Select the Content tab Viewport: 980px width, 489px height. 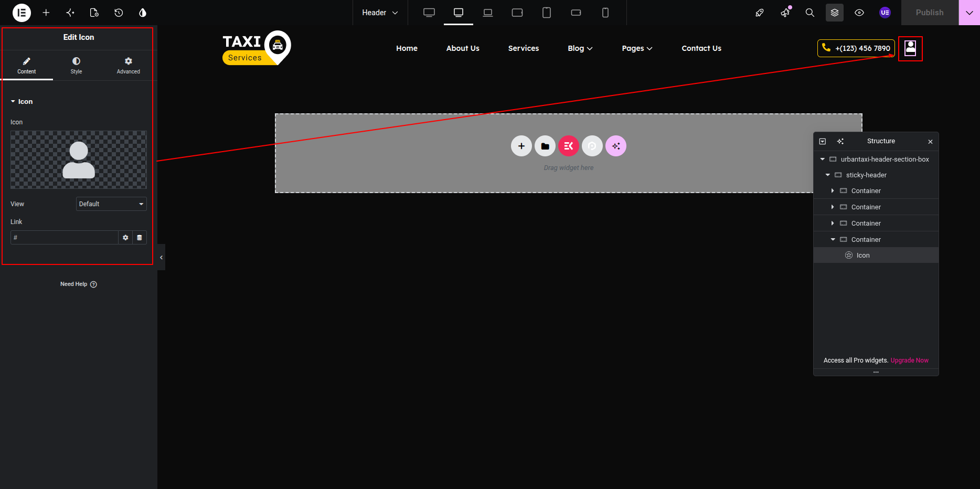[27, 66]
